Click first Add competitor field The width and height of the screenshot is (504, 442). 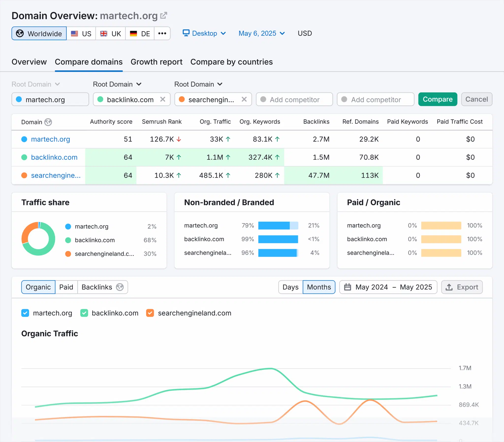pos(294,99)
